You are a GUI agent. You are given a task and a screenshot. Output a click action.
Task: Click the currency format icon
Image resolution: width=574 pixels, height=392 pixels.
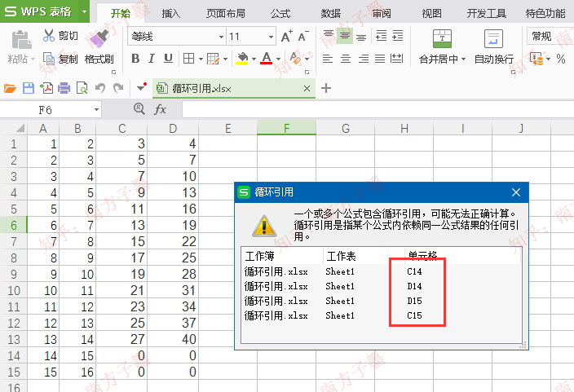537,59
